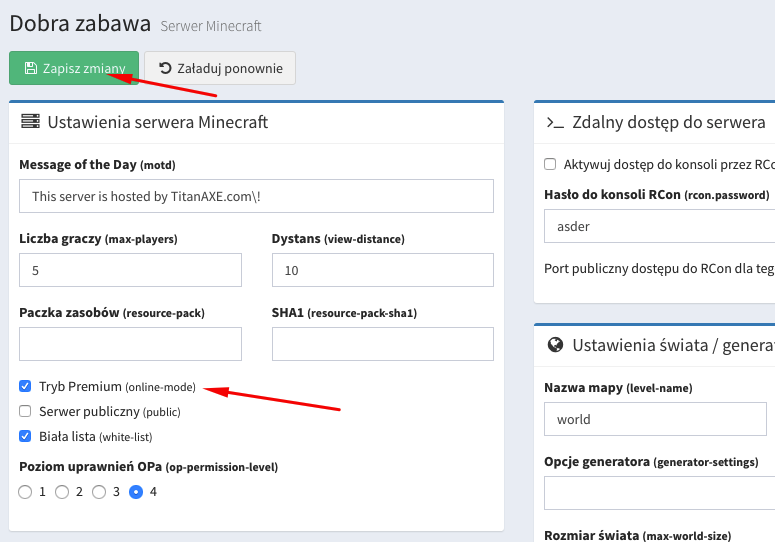Click the Paczka zasobów input field
Screen dimensions: 775x542
pos(130,344)
